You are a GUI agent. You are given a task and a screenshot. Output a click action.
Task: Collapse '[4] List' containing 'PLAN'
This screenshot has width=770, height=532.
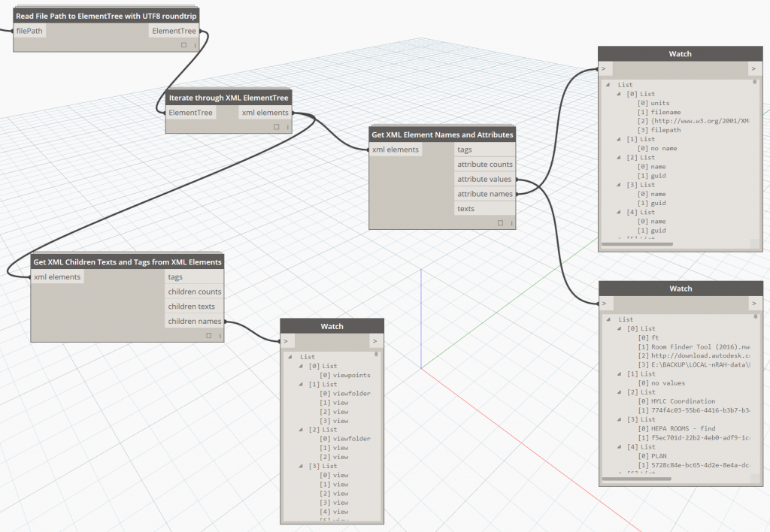pos(620,447)
